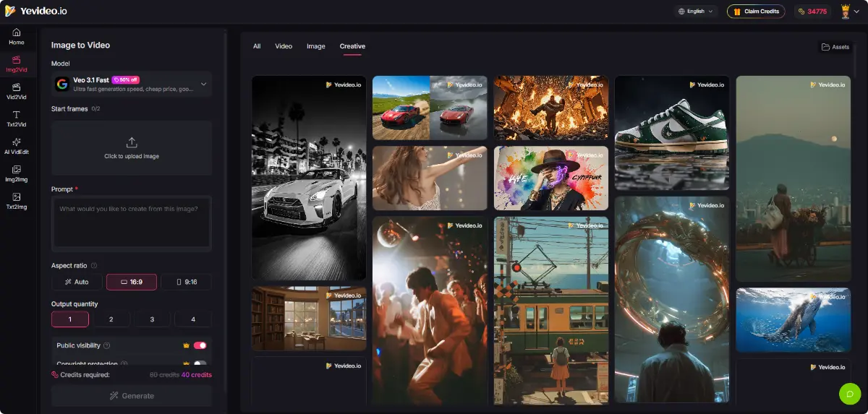This screenshot has width=868, height=414.
Task: Click the Public visibility help icon
Action: 107,345
